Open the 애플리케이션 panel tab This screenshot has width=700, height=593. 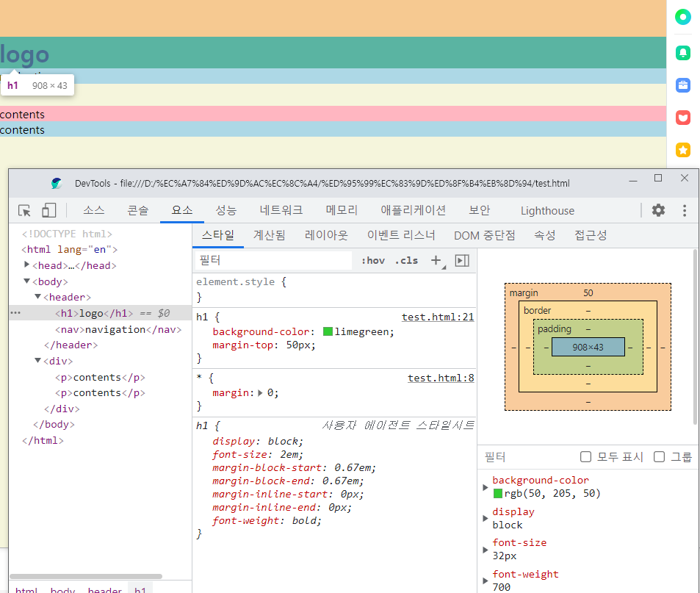click(414, 210)
